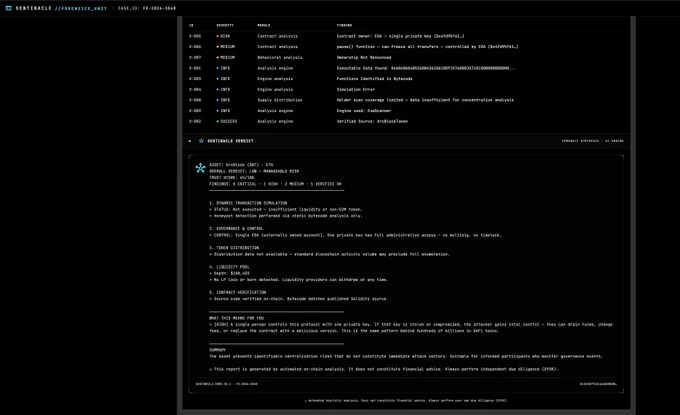
Task: Click the MEDIUM severity dot on row V-007
Action: 218,57
